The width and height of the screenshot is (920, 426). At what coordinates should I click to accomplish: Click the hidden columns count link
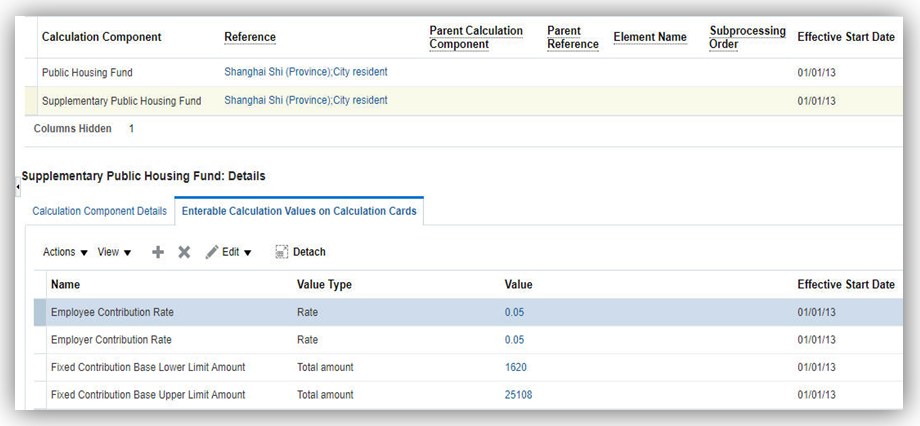(x=131, y=129)
